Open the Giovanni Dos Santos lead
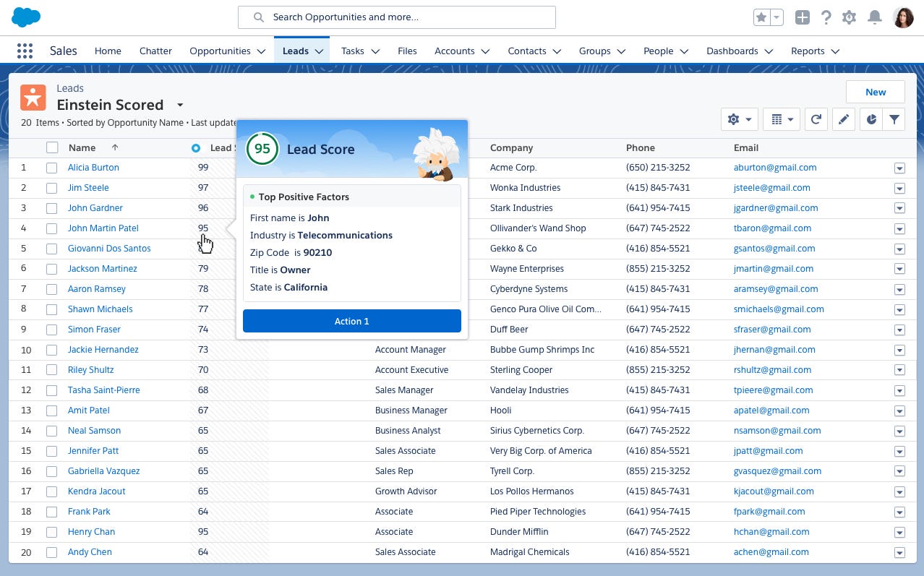The width and height of the screenshot is (924, 576). 109,249
